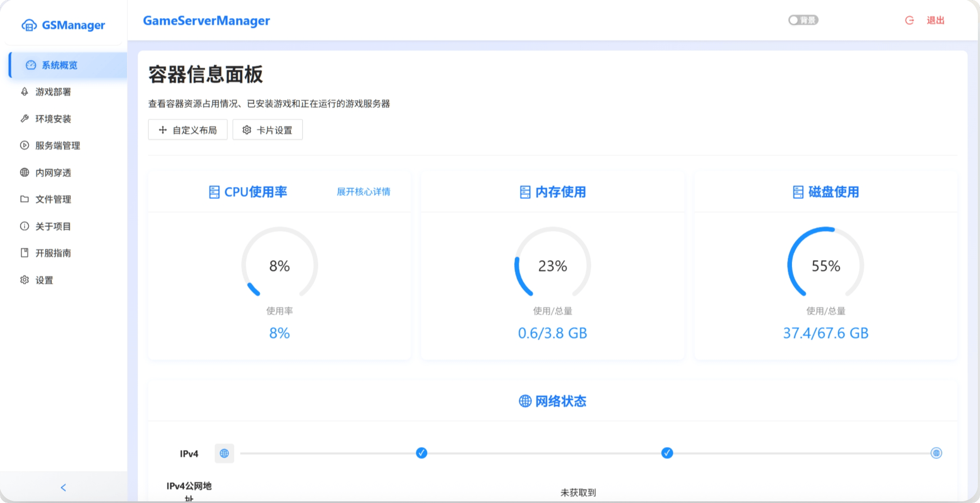980x503 pixels.
Task: Click the GSManager cloud logo icon
Action: (29, 25)
